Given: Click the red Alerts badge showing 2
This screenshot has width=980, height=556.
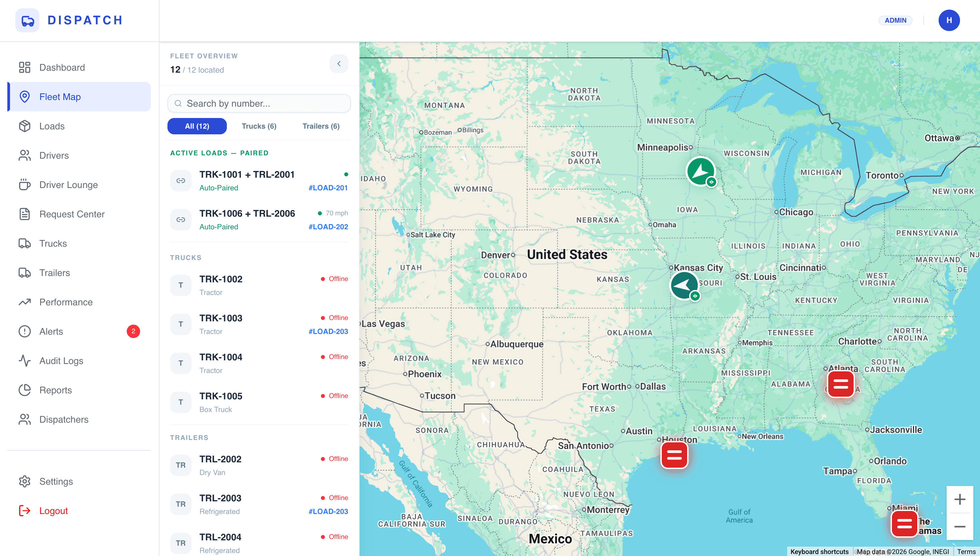Looking at the screenshot, I should tap(133, 331).
